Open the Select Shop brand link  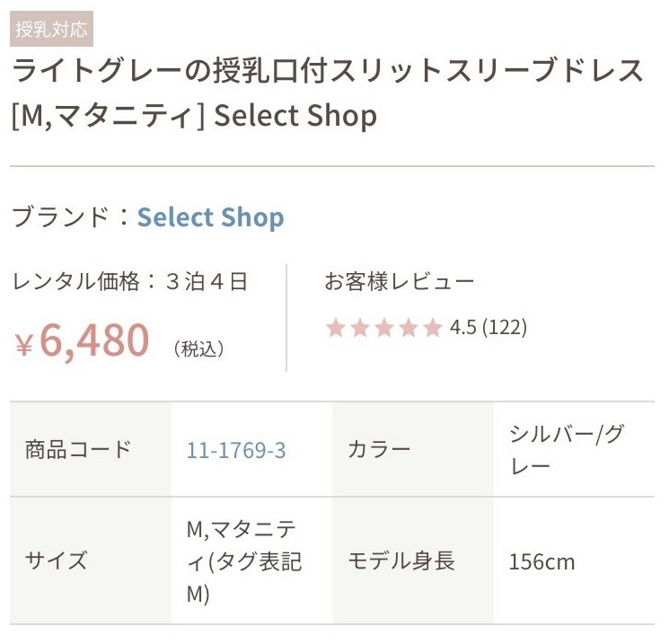point(210,217)
